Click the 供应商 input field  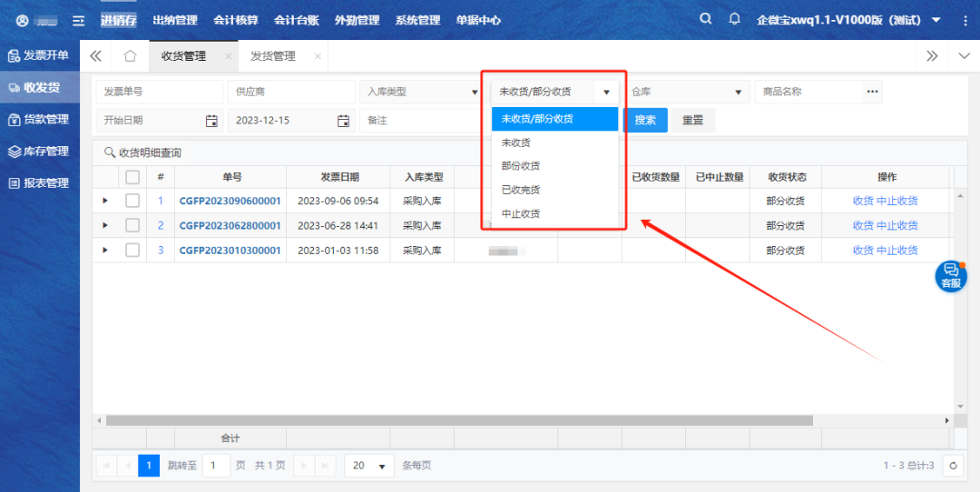click(x=291, y=92)
